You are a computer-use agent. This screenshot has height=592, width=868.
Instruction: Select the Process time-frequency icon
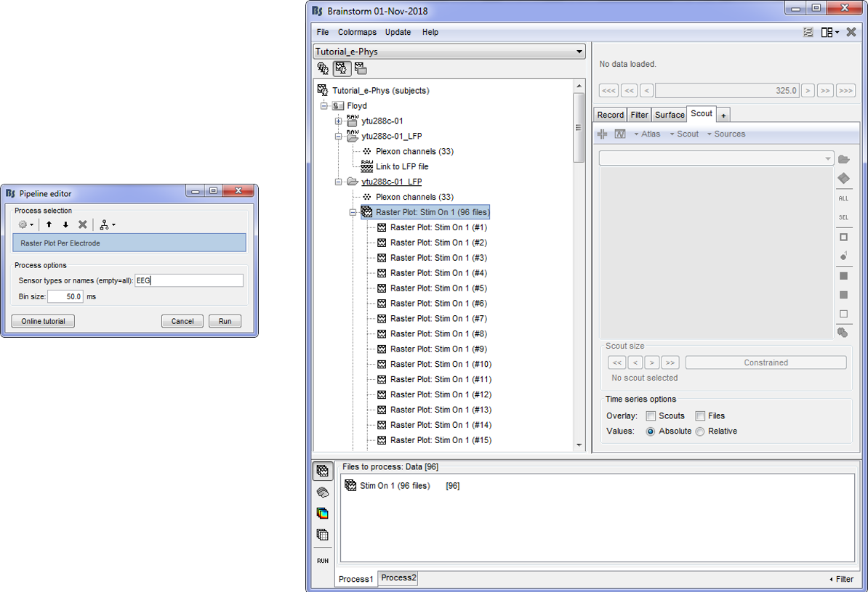pyautogui.click(x=322, y=514)
